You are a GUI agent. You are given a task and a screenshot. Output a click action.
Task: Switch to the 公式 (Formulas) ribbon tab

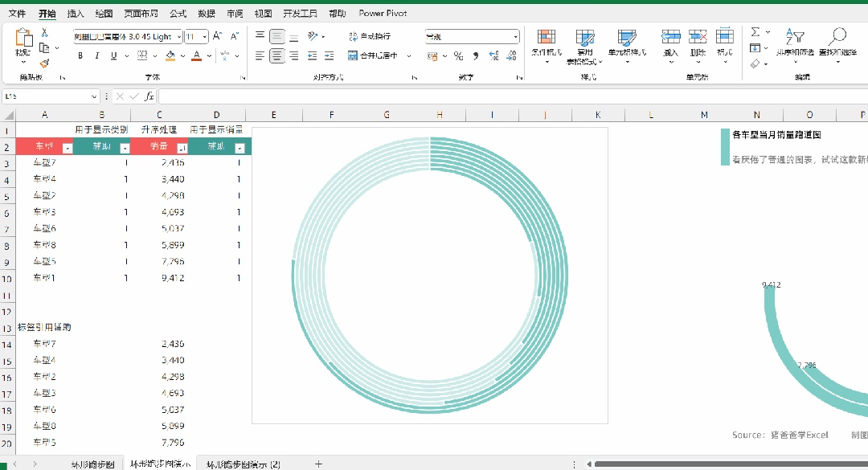pos(178,14)
